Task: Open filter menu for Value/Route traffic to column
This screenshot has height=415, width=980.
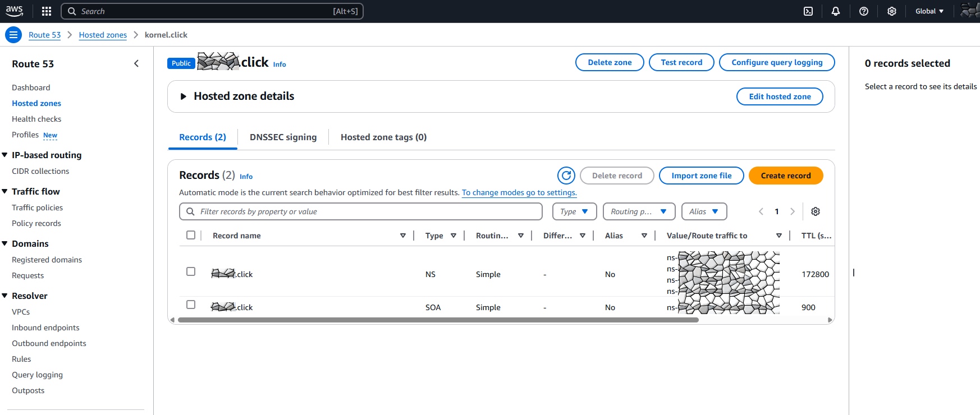Action: coord(779,236)
